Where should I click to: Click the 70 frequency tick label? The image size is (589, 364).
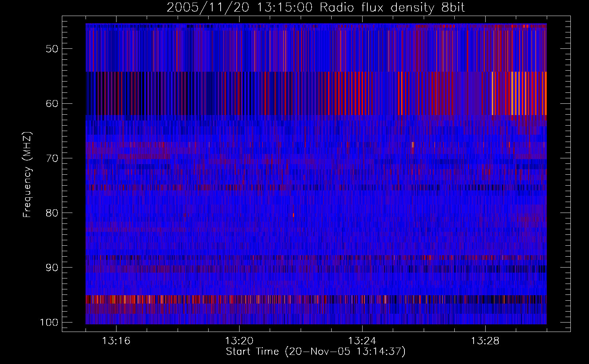52,158
